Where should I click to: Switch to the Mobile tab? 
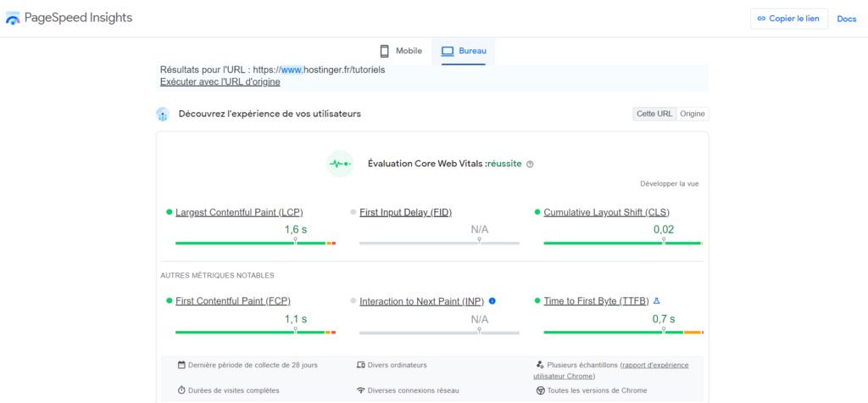click(401, 51)
